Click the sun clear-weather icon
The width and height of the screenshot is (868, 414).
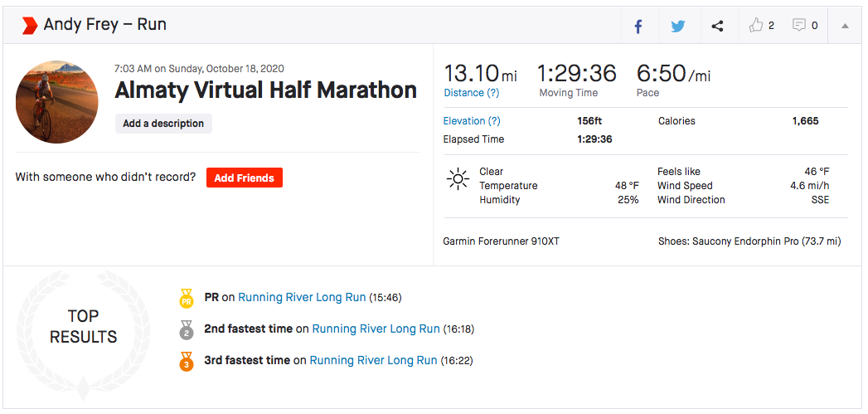coord(458,179)
